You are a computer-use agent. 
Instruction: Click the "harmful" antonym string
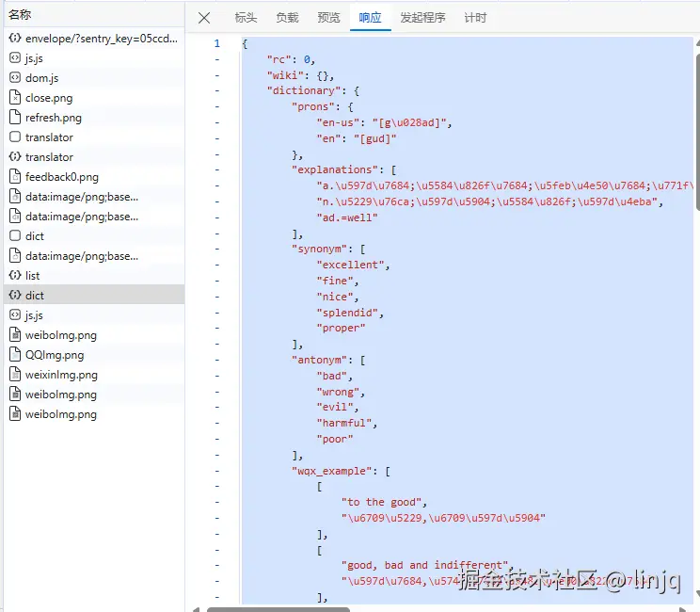(x=344, y=423)
